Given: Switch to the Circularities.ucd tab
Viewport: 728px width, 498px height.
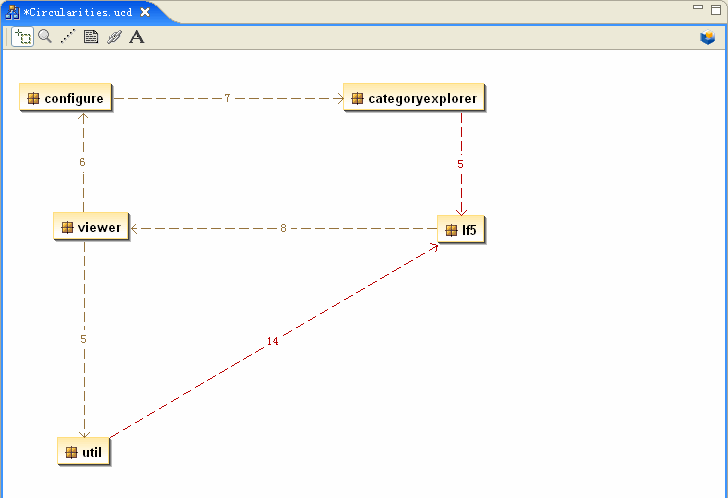Looking at the screenshot, I should 78,13.
